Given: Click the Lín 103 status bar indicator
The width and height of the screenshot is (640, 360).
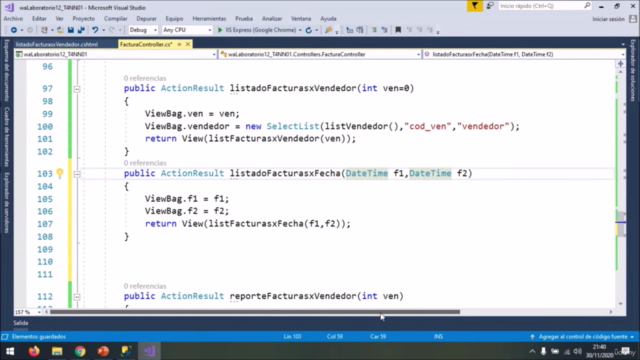Looking at the screenshot, I should pos(292,337).
